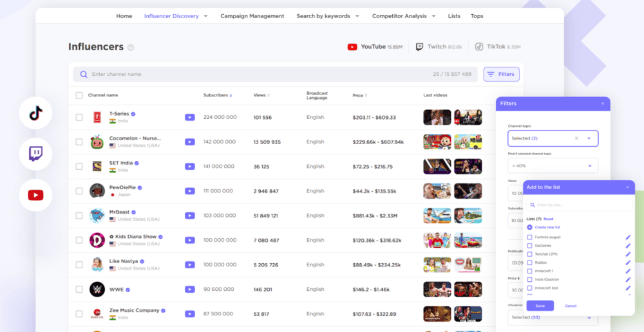644x332 pixels.
Task: Open the video play icon for Cocomelon
Action: (190, 142)
